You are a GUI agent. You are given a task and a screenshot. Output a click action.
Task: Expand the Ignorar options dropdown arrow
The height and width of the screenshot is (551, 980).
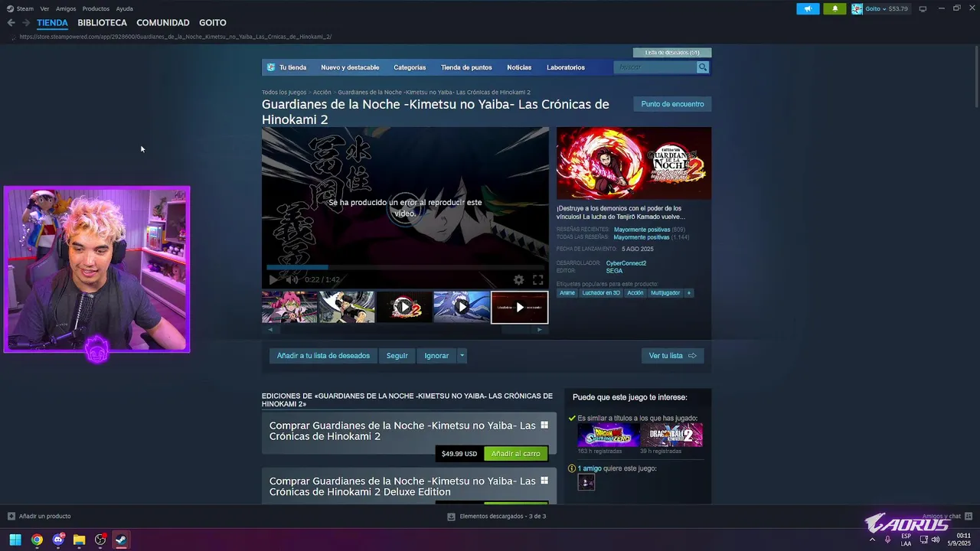click(x=462, y=356)
